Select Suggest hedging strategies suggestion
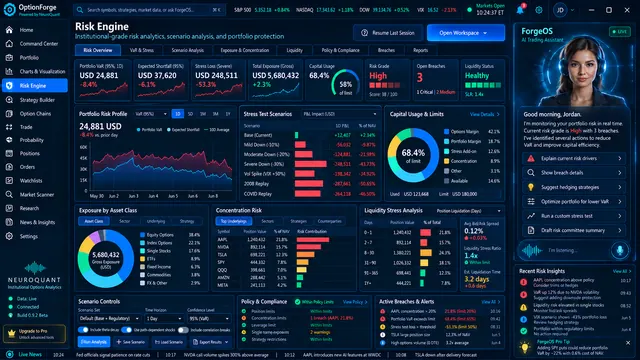Screen dimensions: 640x360 click(574, 187)
